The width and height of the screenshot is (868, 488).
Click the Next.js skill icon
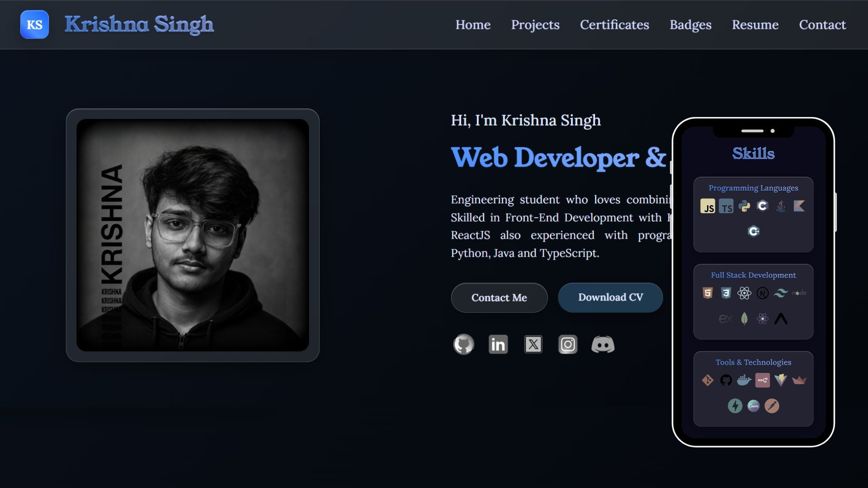click(x=763, y=293)
